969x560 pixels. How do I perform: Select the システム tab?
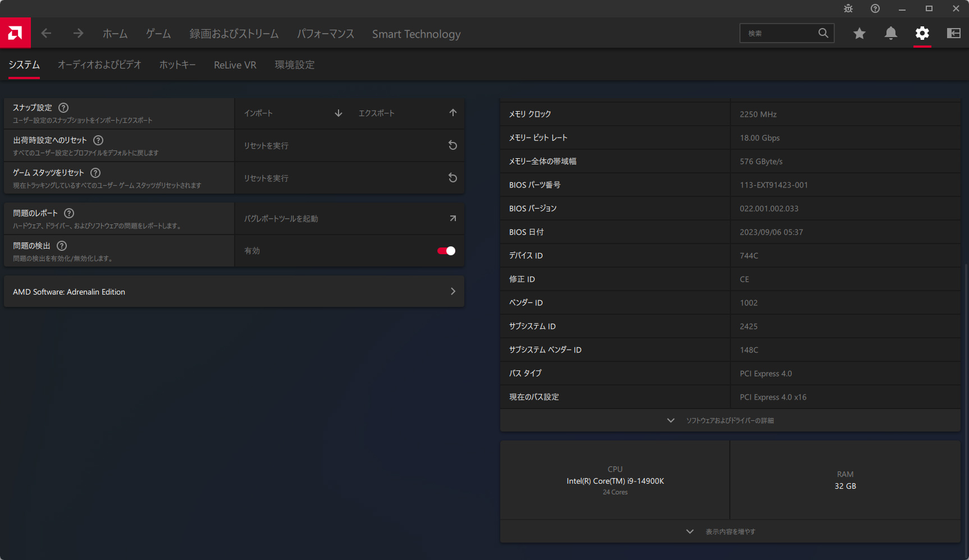24,65
